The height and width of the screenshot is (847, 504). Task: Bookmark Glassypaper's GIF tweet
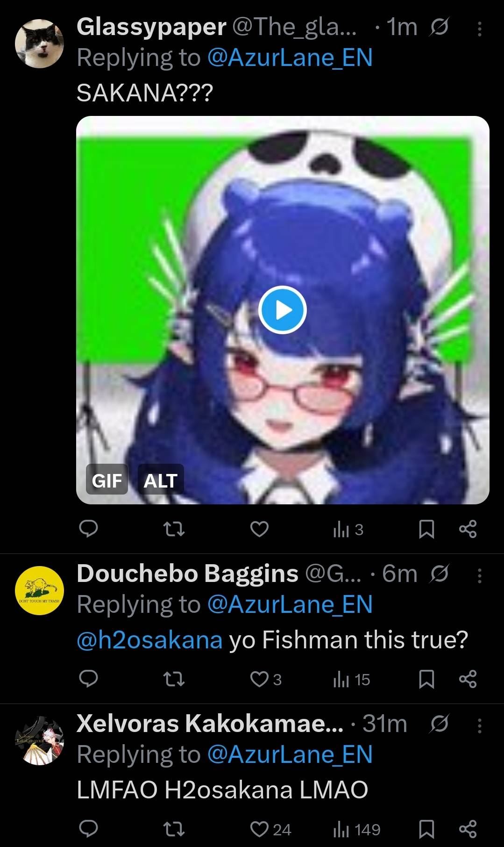click(426, 530)
